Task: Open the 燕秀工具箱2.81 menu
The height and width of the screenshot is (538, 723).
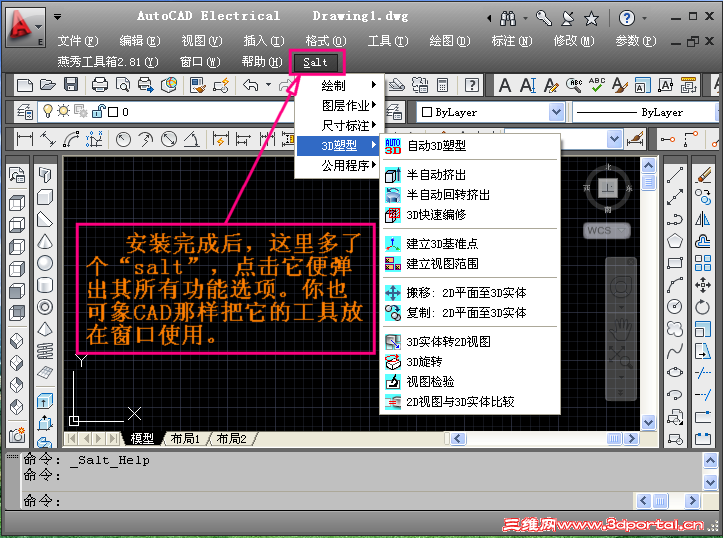Action: [x=107, y=62]
